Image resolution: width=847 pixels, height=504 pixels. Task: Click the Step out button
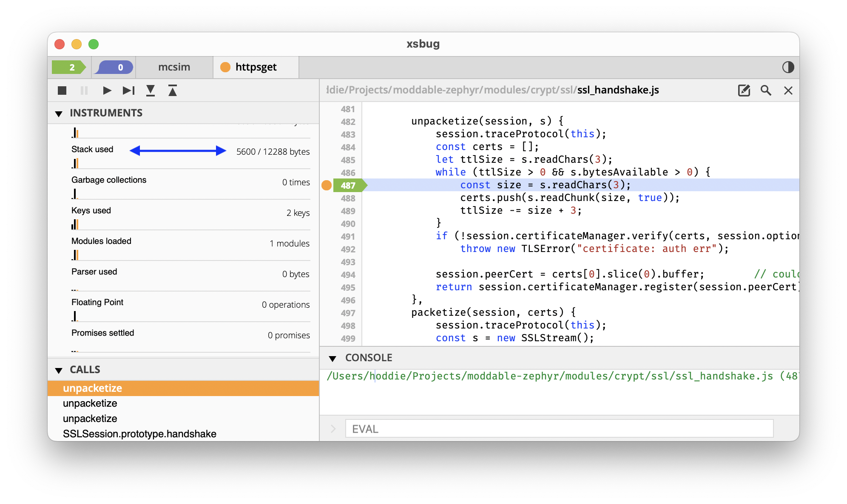click(x=172, y=91)
